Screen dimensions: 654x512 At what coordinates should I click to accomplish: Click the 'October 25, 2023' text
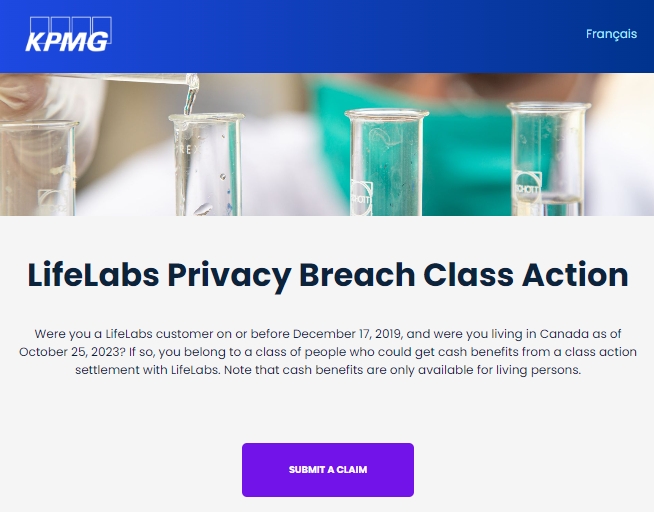pyautogui.click(x=72, y=352)
